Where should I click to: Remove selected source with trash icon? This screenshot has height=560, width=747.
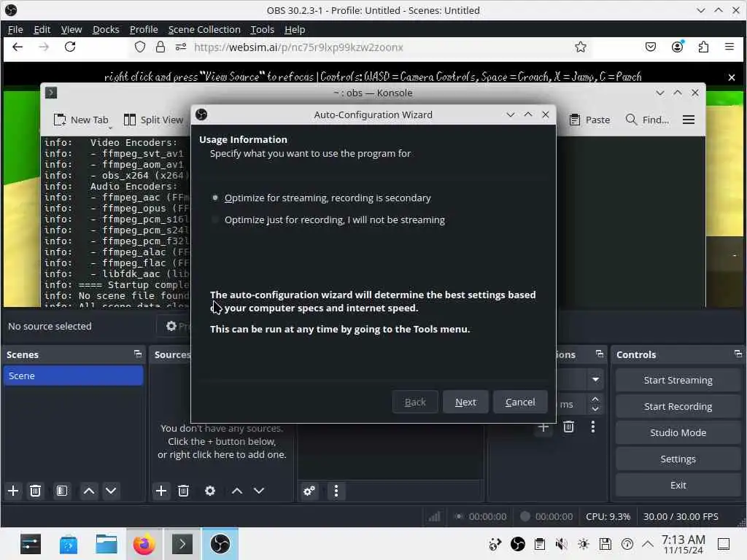coord(183,491)
